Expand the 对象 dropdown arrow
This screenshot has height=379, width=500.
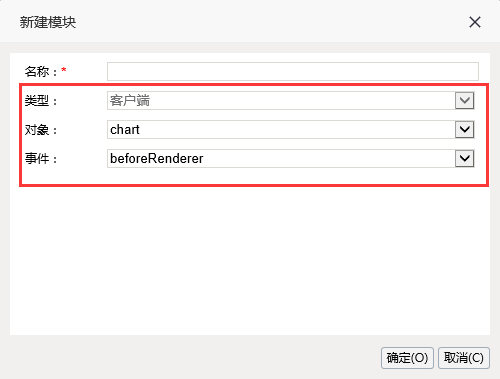(x=464, y=129)
